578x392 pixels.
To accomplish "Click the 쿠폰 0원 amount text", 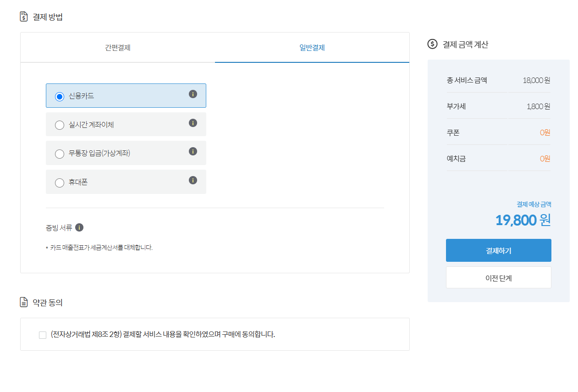I will [545, 132].
